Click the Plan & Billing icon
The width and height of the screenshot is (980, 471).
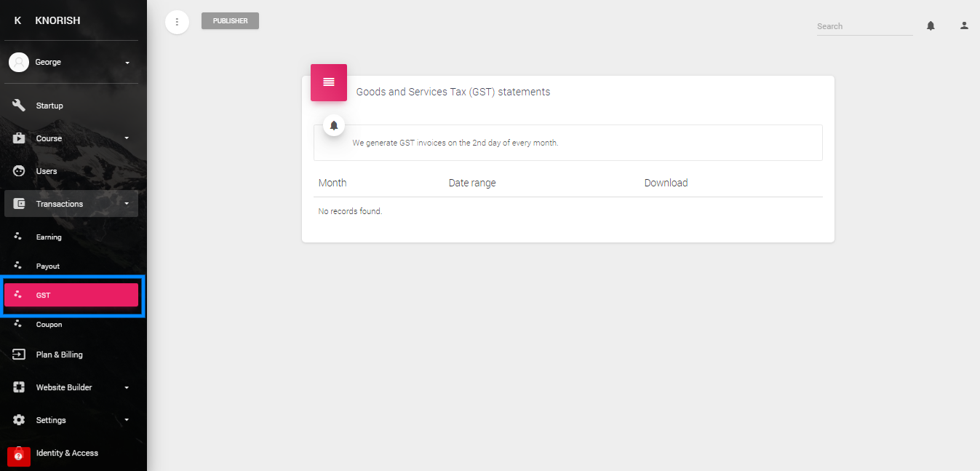coord(19,355)
